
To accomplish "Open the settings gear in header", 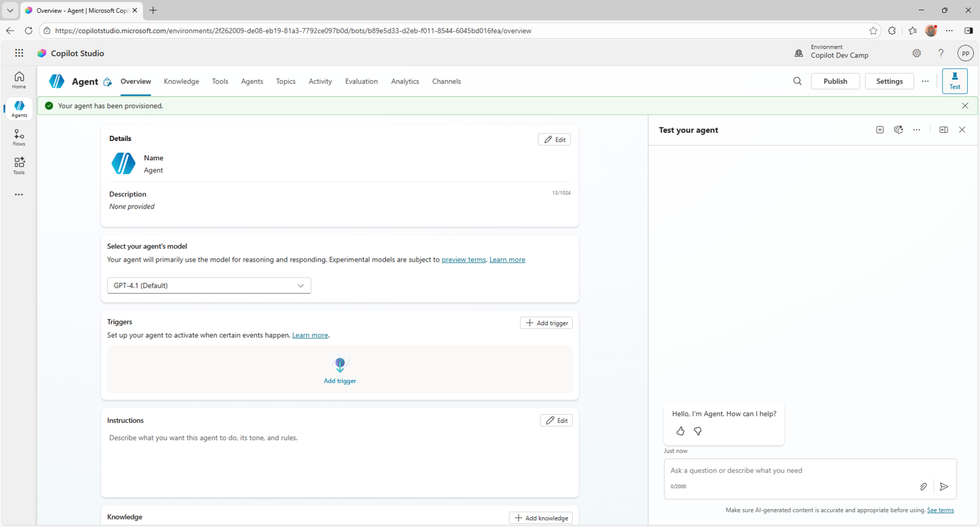I will 916,53.
